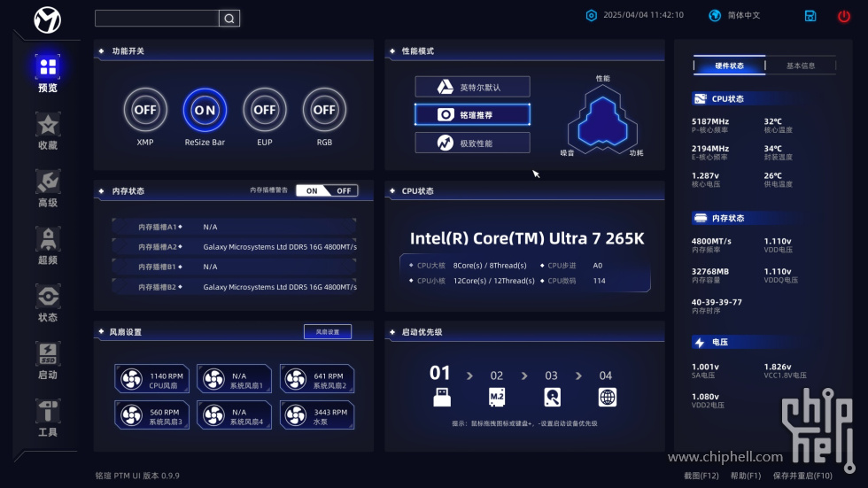
Task: Set memory slot warning to OFF
Action: (344, 191)
